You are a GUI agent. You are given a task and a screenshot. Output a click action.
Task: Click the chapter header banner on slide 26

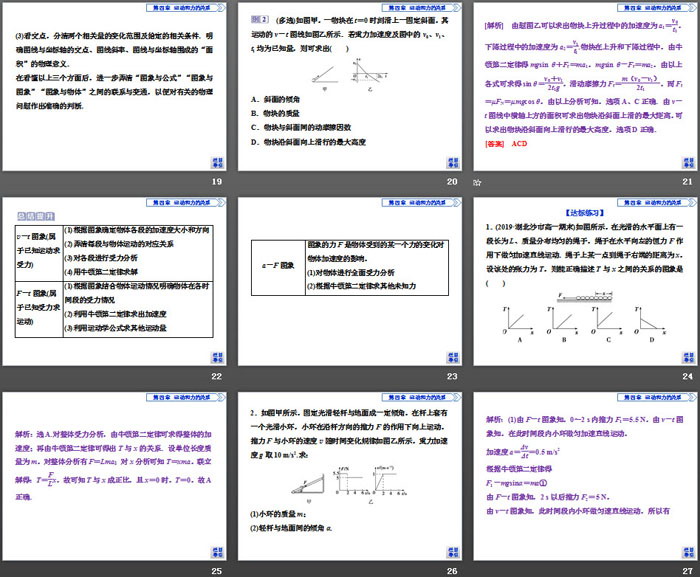point(421,397)
